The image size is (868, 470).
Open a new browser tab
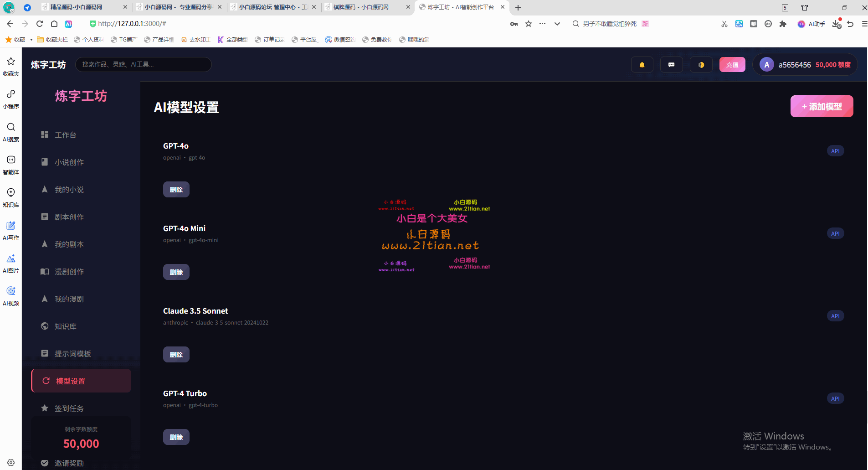[518, 7]
